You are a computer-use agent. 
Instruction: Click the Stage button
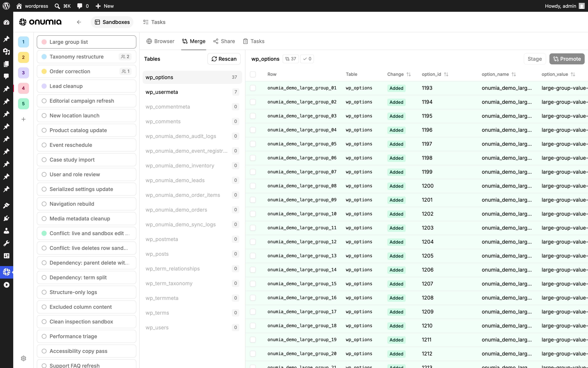pos(535,59)
